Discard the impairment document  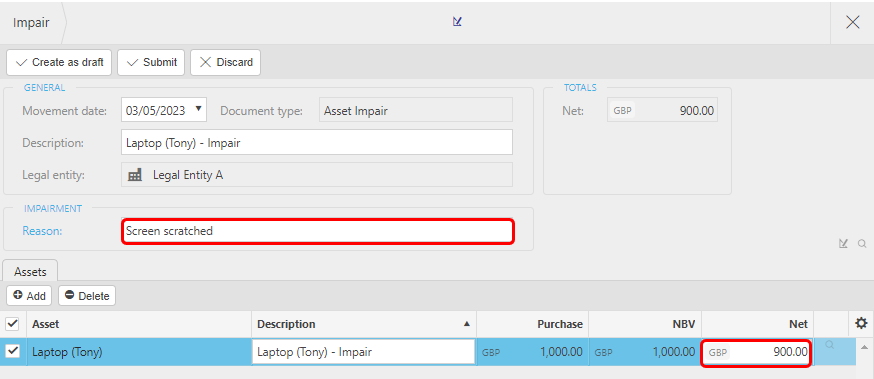coord(226,62)
